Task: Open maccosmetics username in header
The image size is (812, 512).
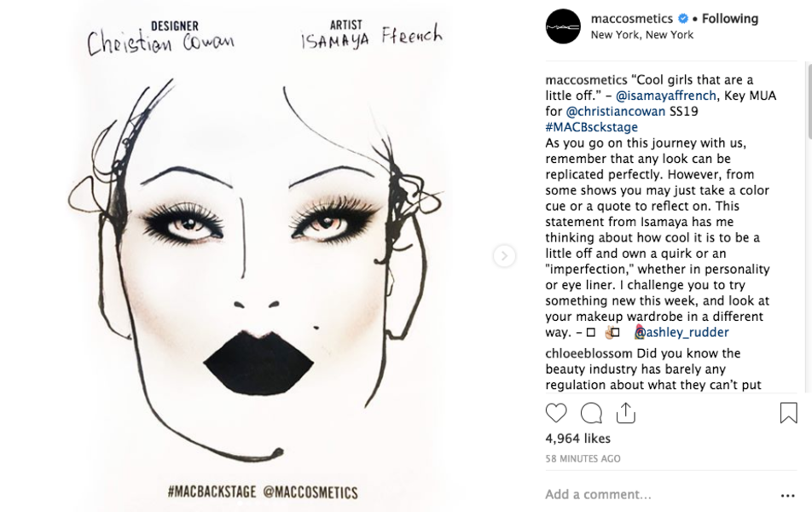Action: [x=631, y=19]
